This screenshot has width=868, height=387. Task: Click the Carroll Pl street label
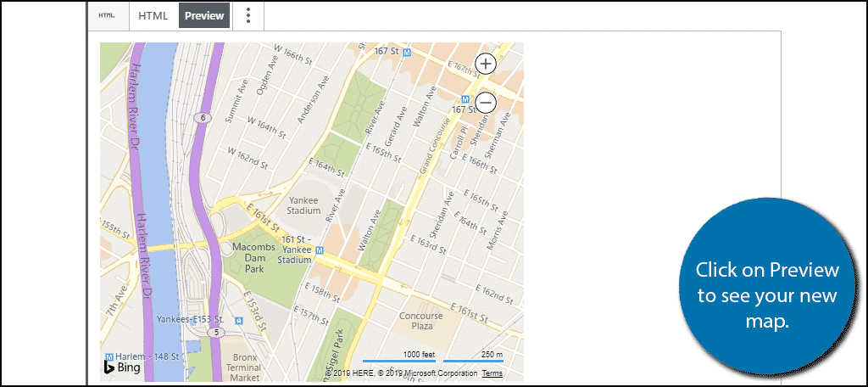click(459, 143)
